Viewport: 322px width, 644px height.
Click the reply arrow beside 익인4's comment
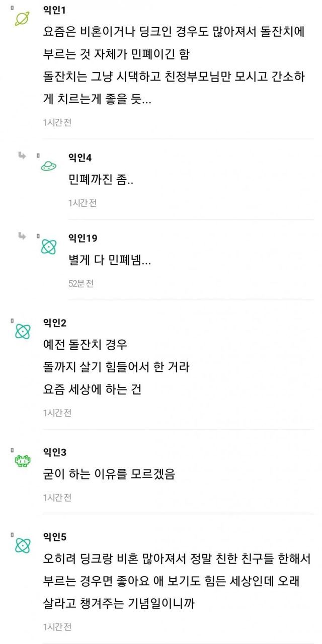(22, 155)
